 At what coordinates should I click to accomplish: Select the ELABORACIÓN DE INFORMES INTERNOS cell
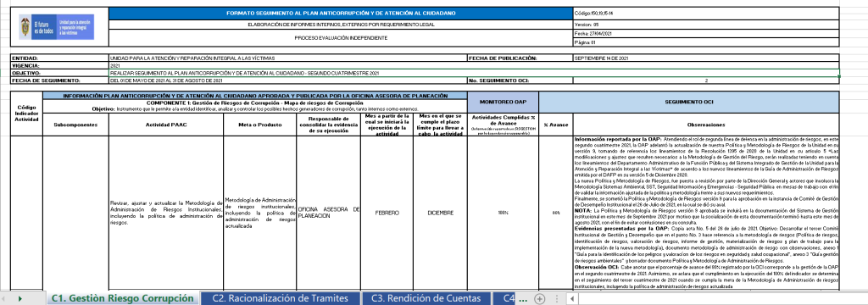click(x=341, y=25)
